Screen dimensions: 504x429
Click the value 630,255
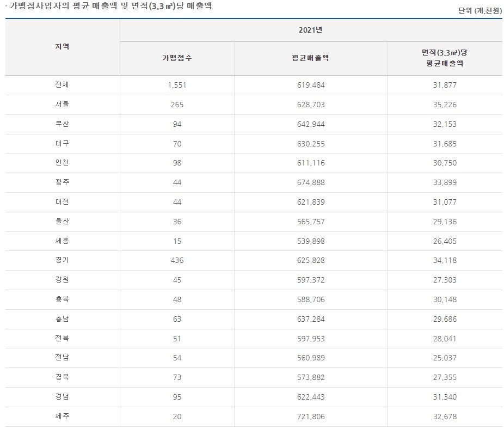pos(311,144)
